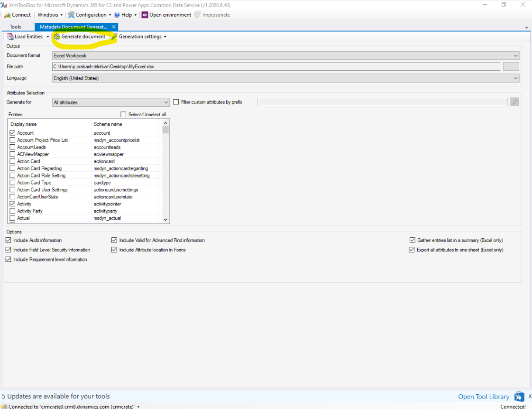This screenshot has width=532, height=409.
Task: Click the file path browse button
Action: (x=511, y=66)
